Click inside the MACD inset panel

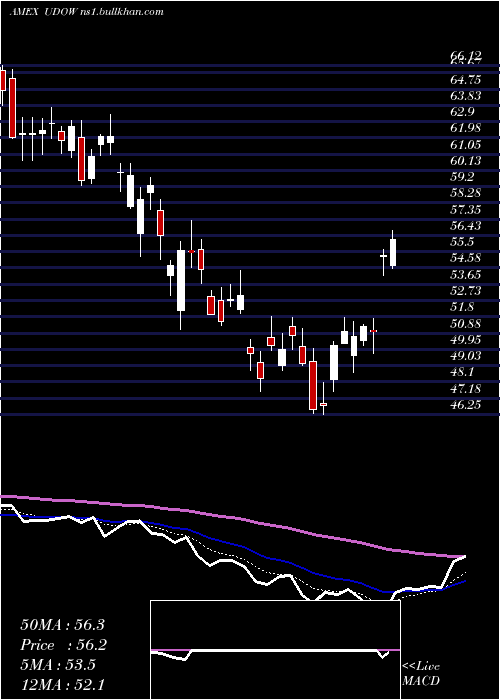pyautogui.click(x=275, y=650)
